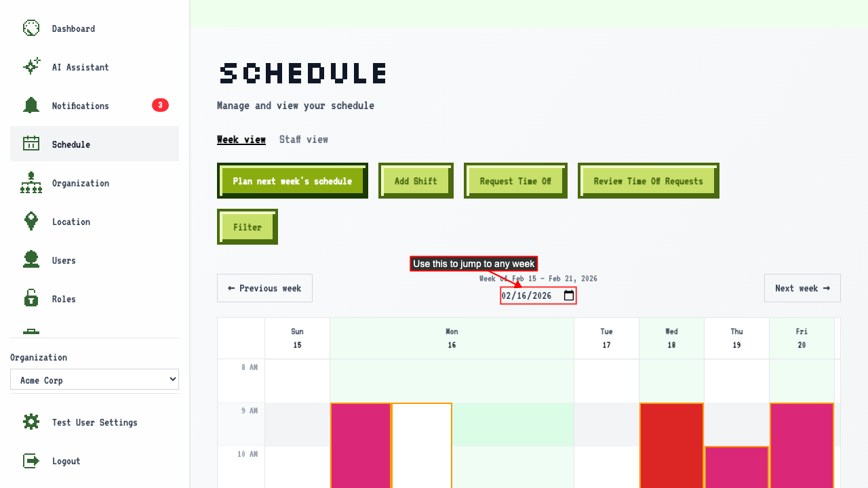Open the calendar picker in the date field

point(569,296)
